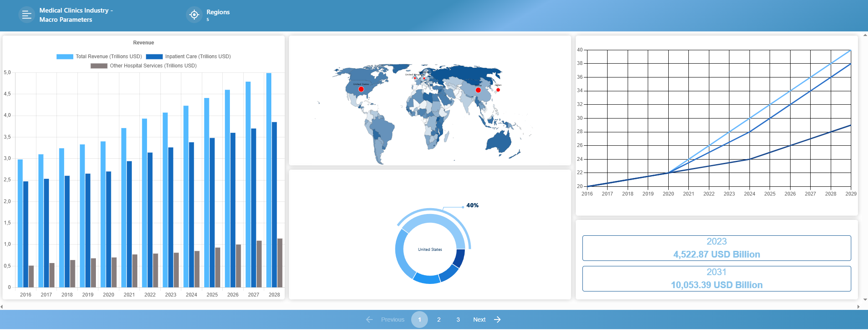The width and height of the screenshot is (868, 330).
Task: Toggle Total Revenue legend series
Action: (99, 57)
